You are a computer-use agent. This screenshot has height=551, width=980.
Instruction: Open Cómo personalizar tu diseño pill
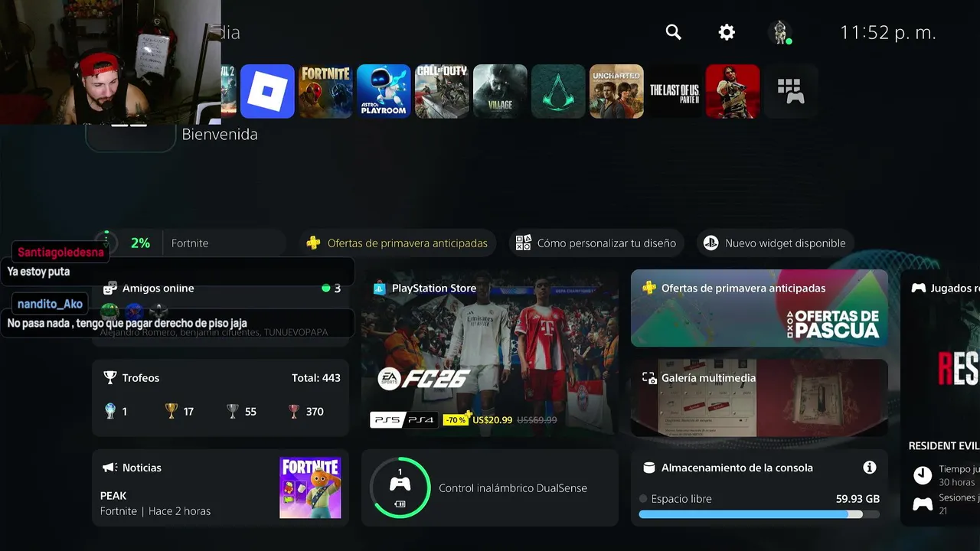[596, 243]
